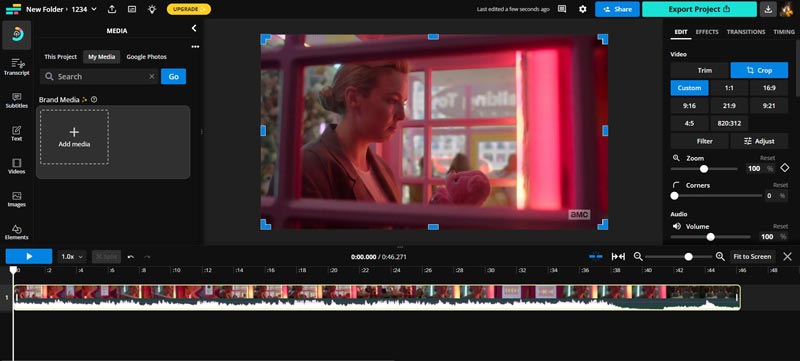Click the Redo arrow in timeline toolbar
The image size is (800, 361).
147,256
